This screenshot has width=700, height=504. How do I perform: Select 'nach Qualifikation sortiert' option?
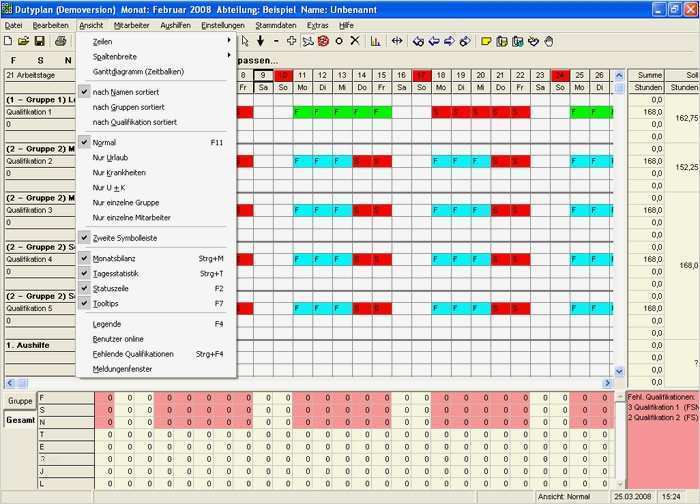pos(156,122)
